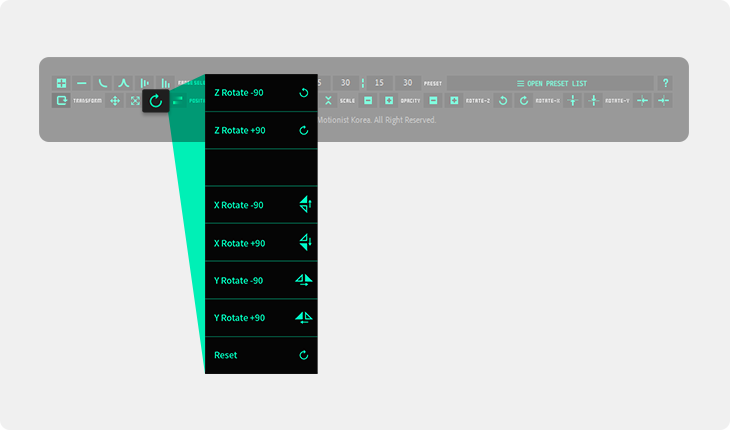
Task: Select Reset in the rotate menu
Action: pos(261,355)
